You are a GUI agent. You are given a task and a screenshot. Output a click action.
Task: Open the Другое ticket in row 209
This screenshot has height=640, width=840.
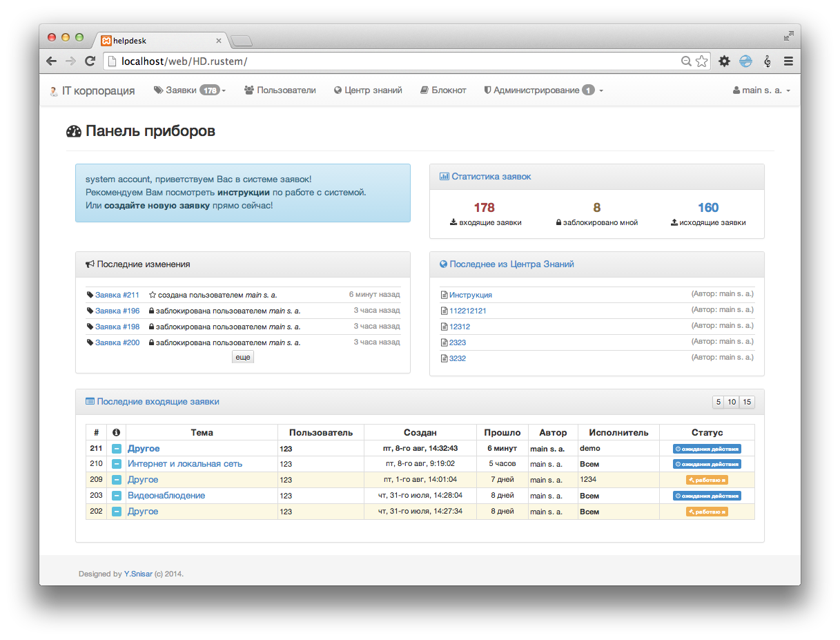143,480
